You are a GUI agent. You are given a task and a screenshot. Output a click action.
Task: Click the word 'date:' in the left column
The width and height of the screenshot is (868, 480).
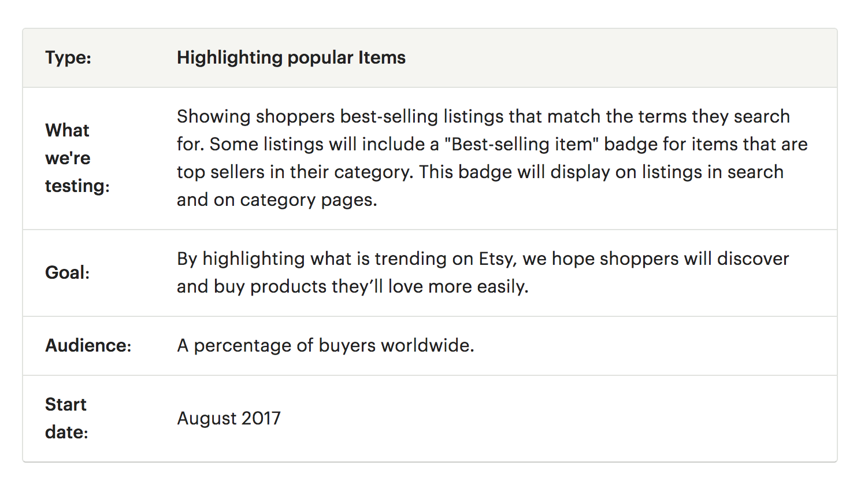(x=67, y=432)
